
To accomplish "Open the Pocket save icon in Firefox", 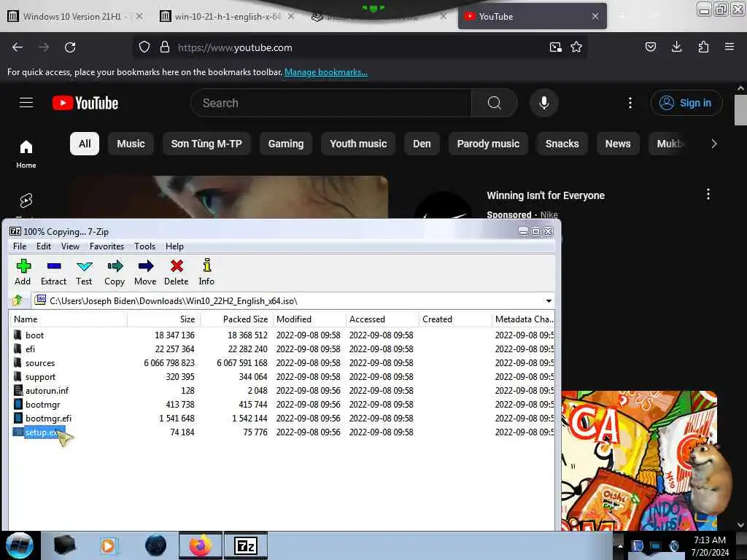I will click(650, 47).
